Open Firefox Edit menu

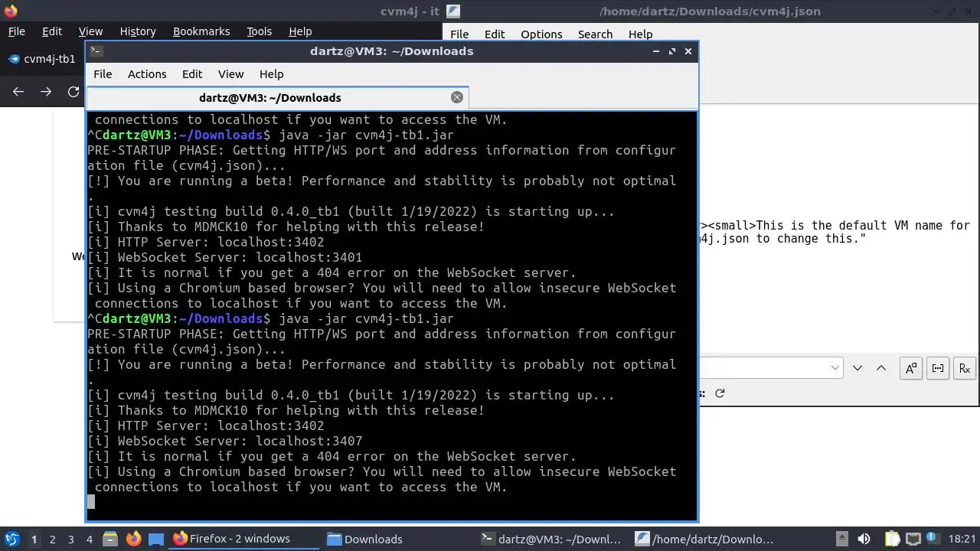[52, 31]
